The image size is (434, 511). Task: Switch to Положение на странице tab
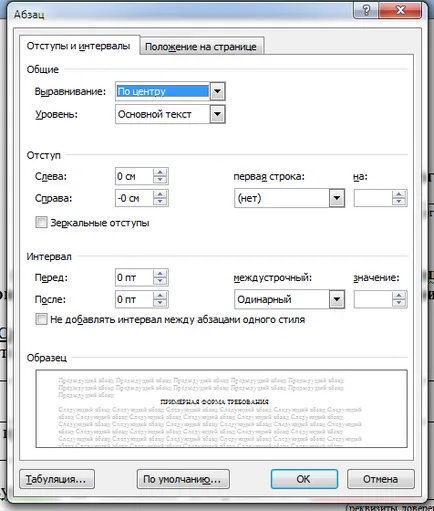click(201, 47)
